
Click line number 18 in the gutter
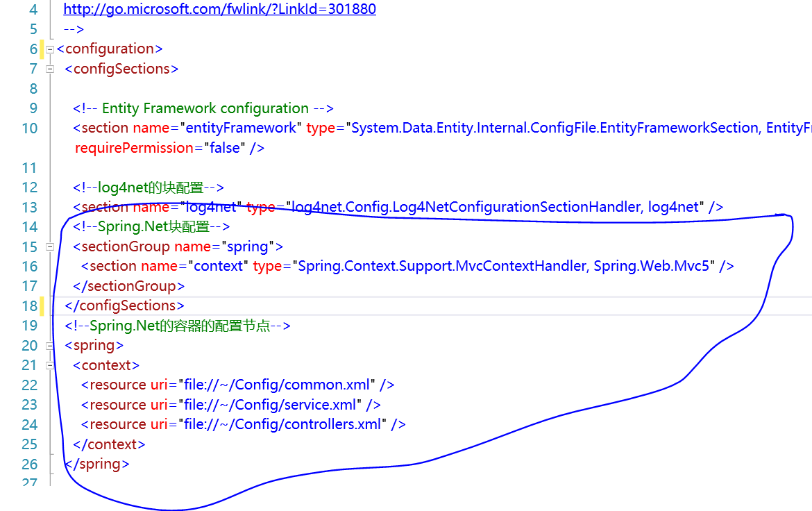click(30, 306)
